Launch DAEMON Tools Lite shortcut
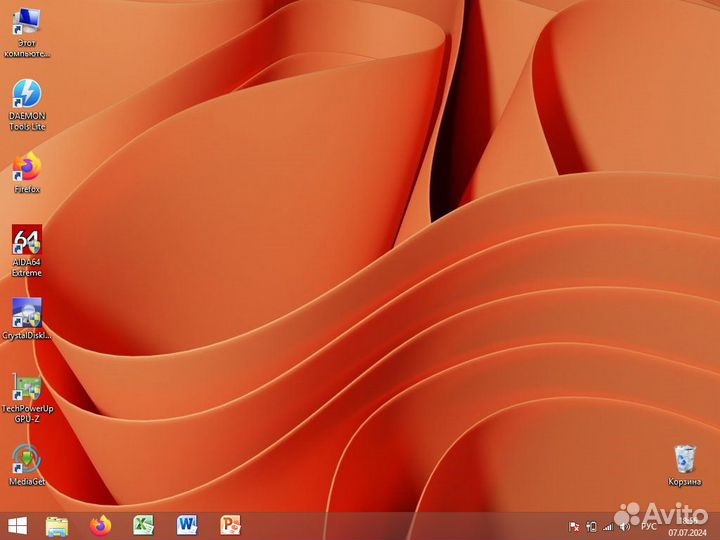This screenshot has width=720, height=540. (x=27, y=96)
